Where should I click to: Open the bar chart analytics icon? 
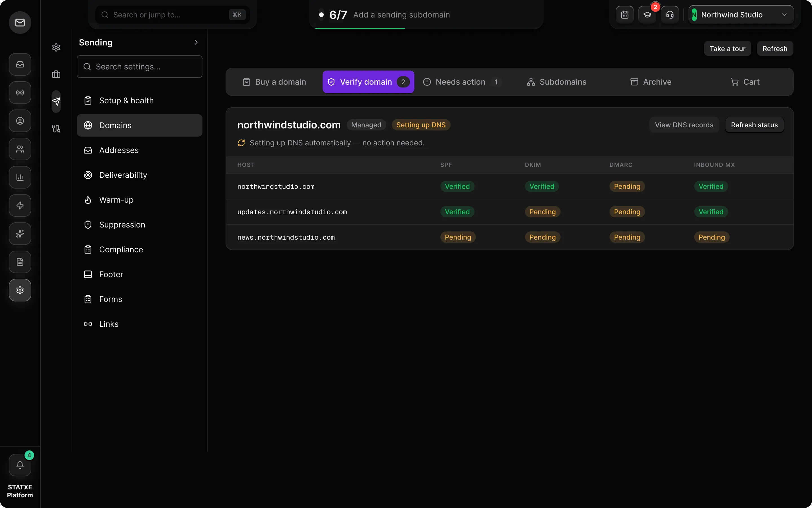[20, 177]
